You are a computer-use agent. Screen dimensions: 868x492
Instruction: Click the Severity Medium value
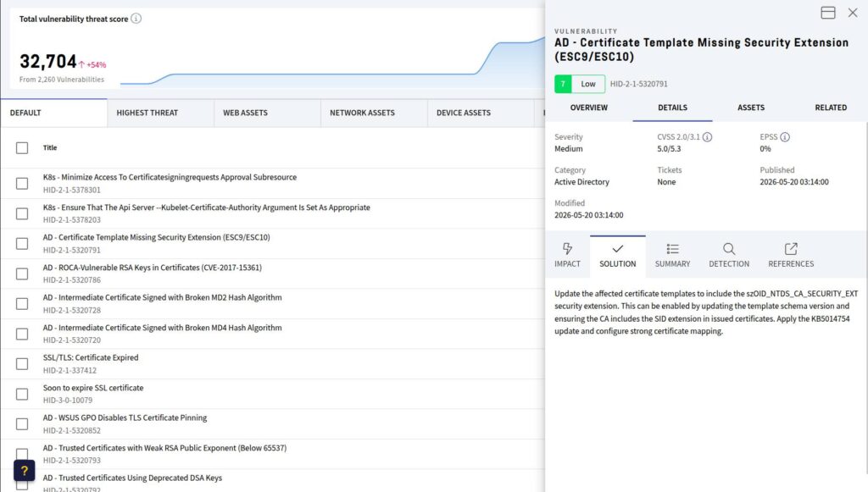click(x=569, y=149)
